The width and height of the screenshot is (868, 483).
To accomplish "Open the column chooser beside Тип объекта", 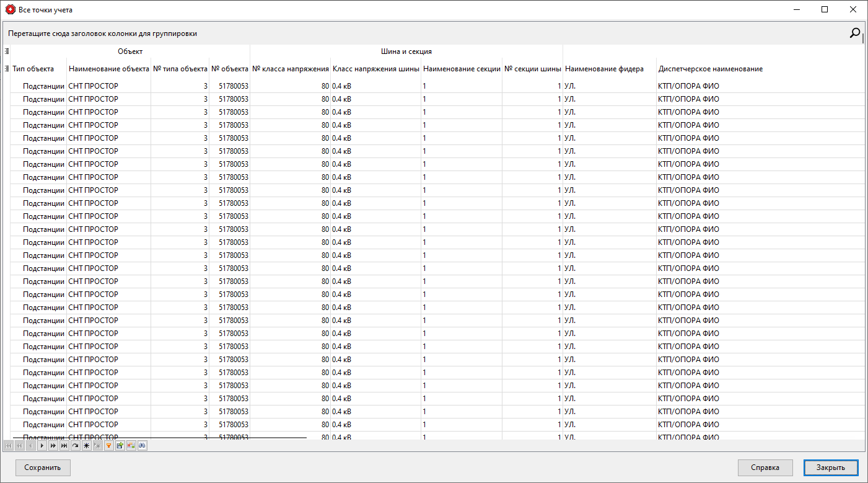I will pos(7,69).
